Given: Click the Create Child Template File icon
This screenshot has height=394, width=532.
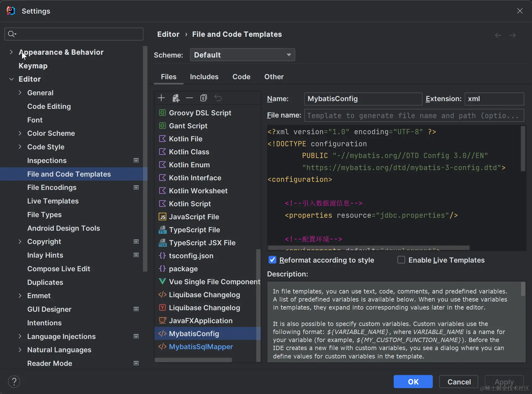Looking at the screenshot, I should click(176, 98).
